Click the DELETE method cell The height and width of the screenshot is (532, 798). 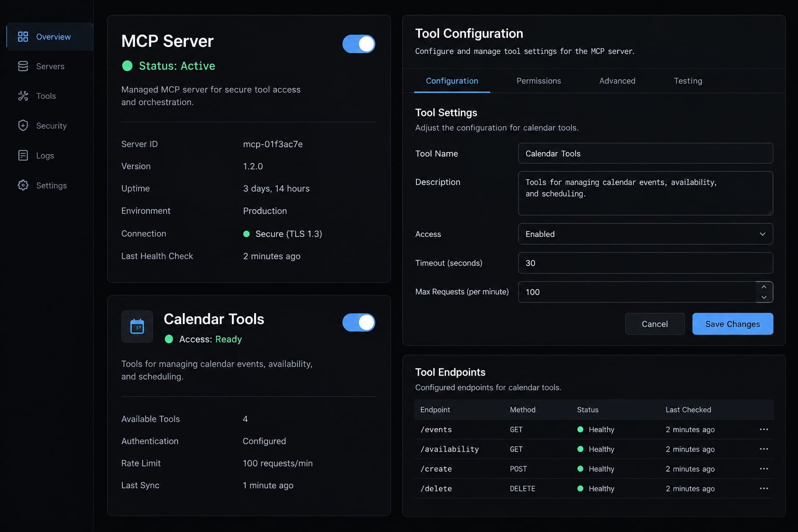coord(523,489)
